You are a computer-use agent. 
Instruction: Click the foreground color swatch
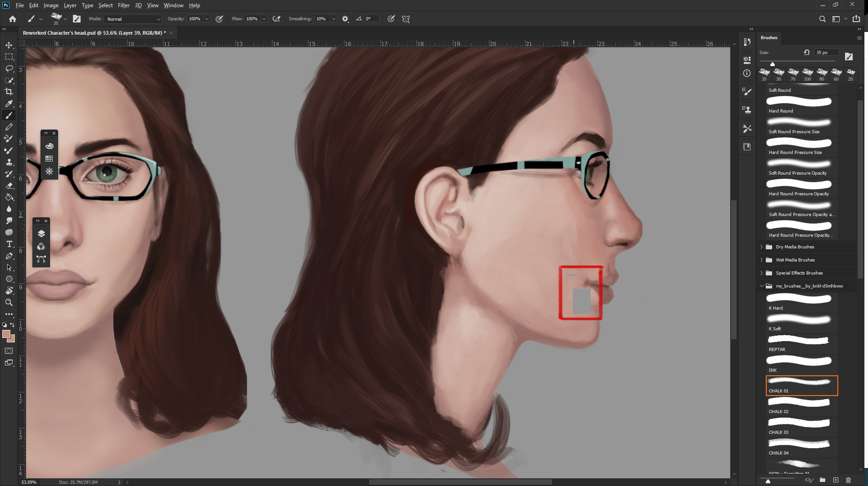6,335
